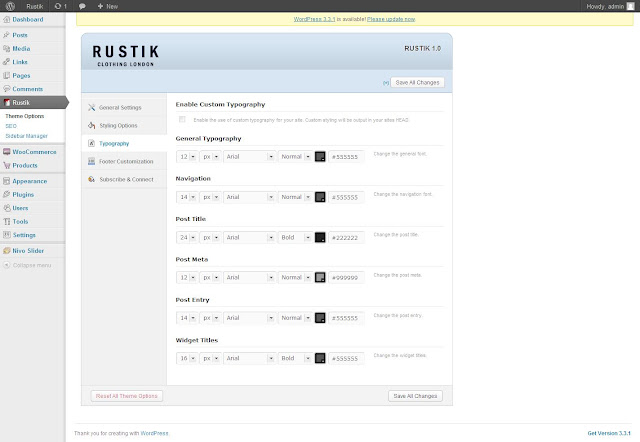Switch to Styling Options tab

tap(124, 125)
